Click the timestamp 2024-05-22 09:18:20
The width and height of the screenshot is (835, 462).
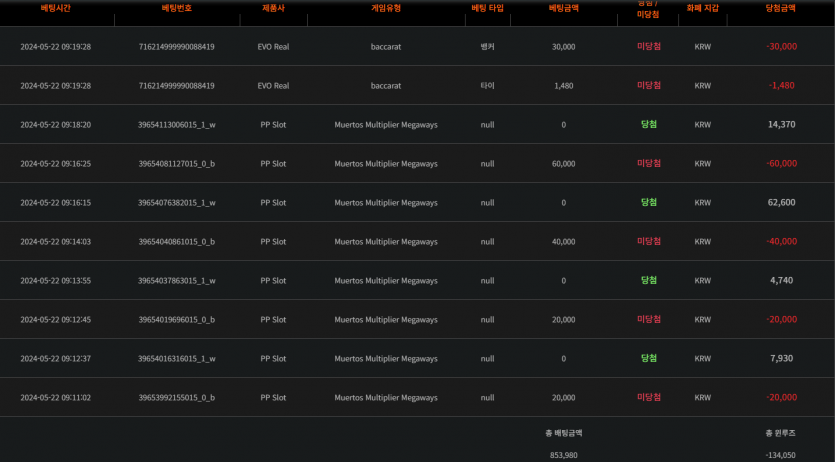[55, 125]
